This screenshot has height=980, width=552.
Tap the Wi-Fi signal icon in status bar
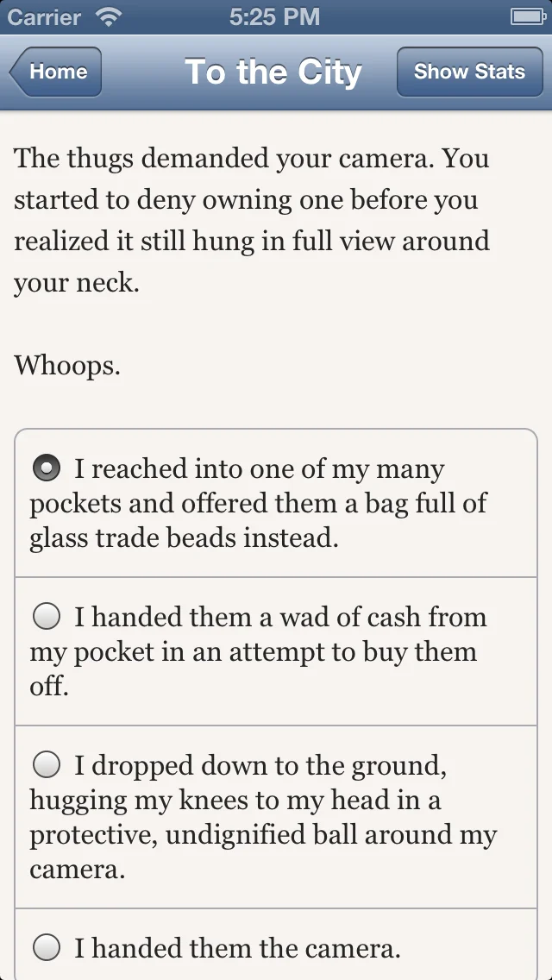pyautogui.click(x=108, y=16)
